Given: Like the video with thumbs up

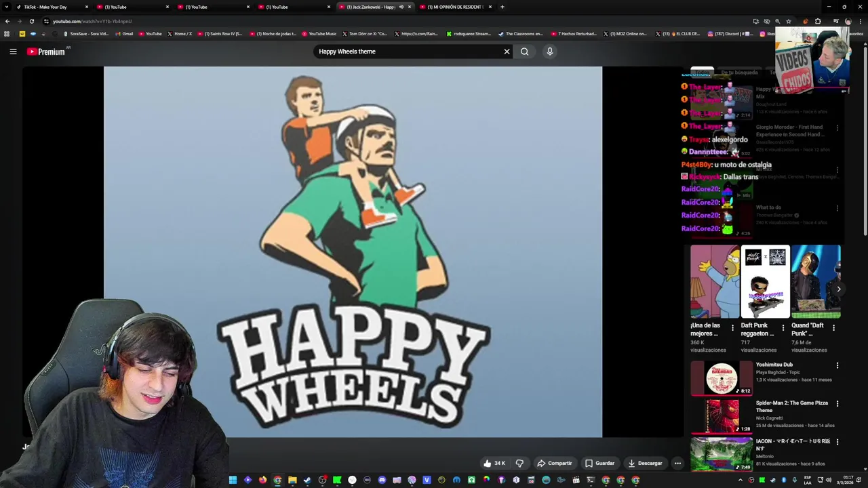Looking at the screenshot, I should click(494, 464).
